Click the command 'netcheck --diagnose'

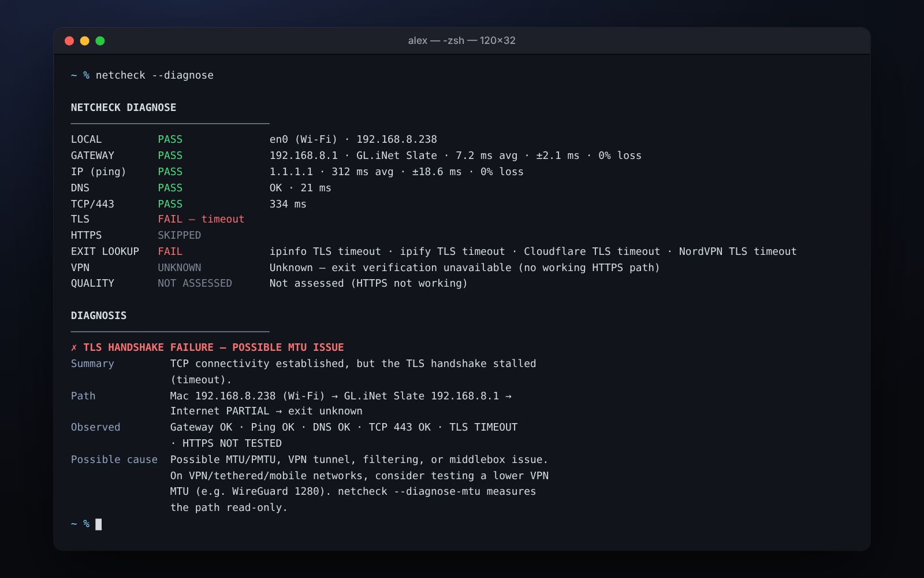pos(154,75)
